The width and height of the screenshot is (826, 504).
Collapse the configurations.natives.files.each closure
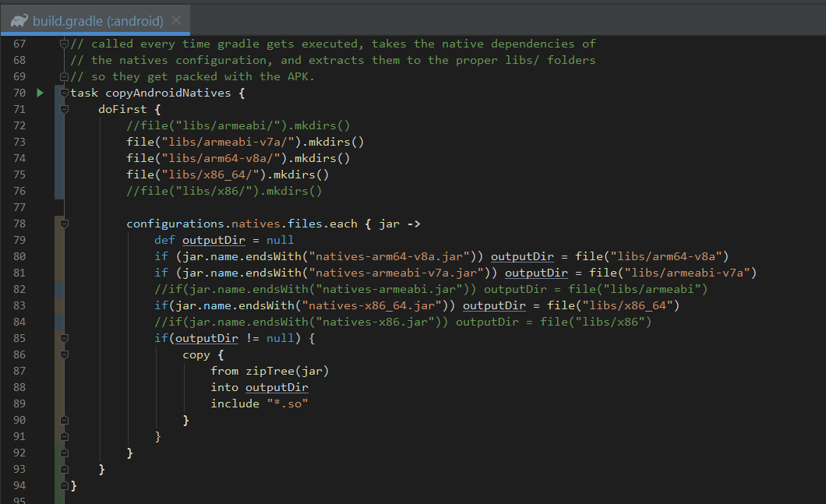(x=63, y=224)
